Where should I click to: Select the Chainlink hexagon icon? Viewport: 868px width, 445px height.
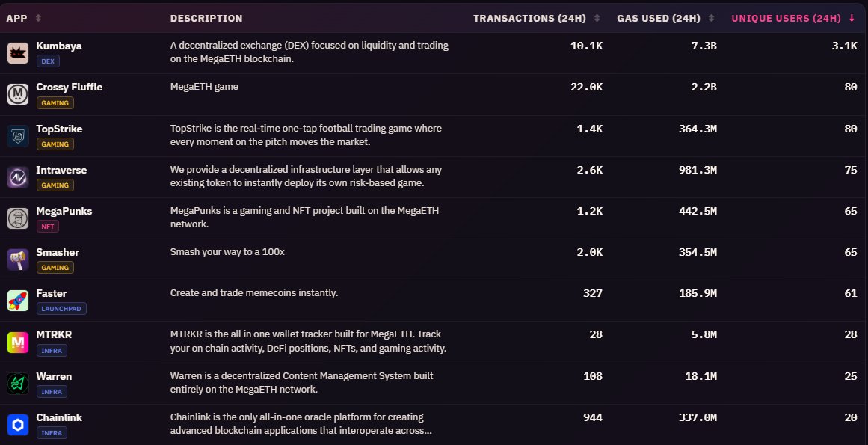[x=18, y=425]
